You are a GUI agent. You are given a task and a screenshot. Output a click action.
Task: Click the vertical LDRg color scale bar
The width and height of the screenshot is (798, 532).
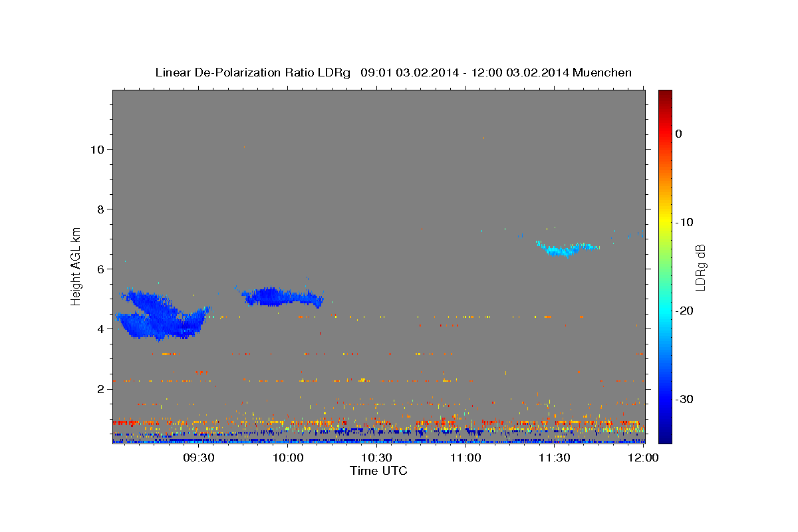point(665,267)
